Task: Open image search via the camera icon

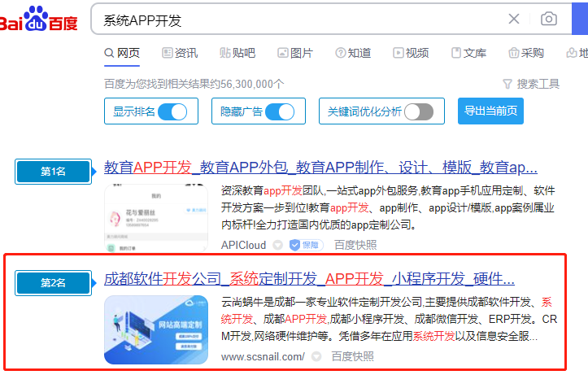Action: coord(549,19)
